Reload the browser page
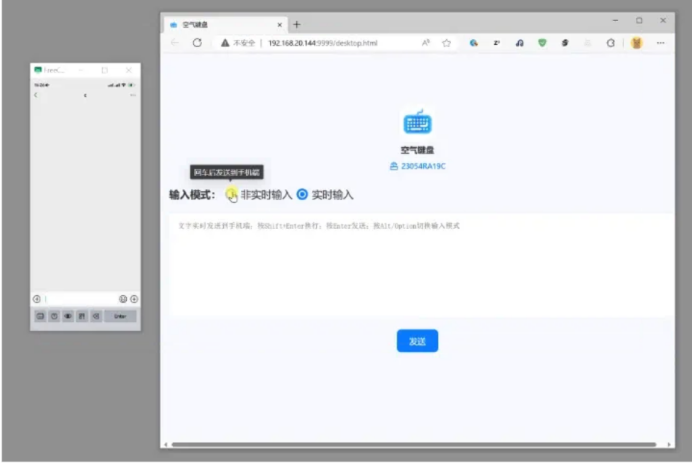Screen dimensions: 692x463 point(197,43)
